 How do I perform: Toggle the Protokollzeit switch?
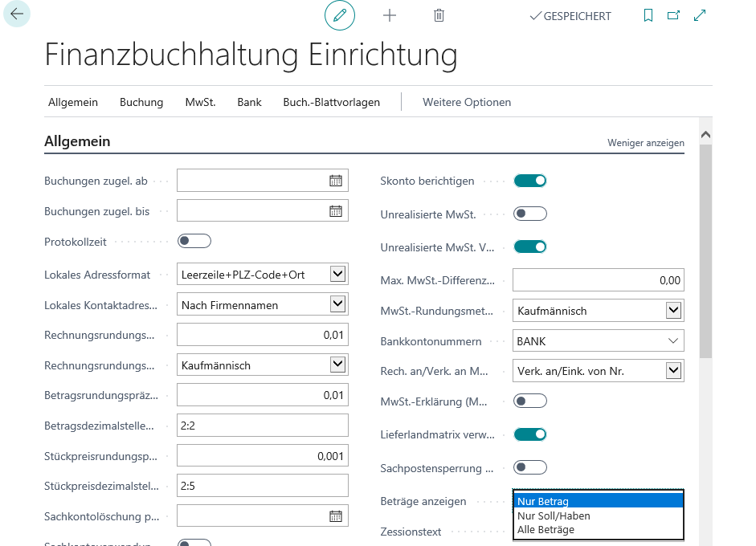(194, 241)
